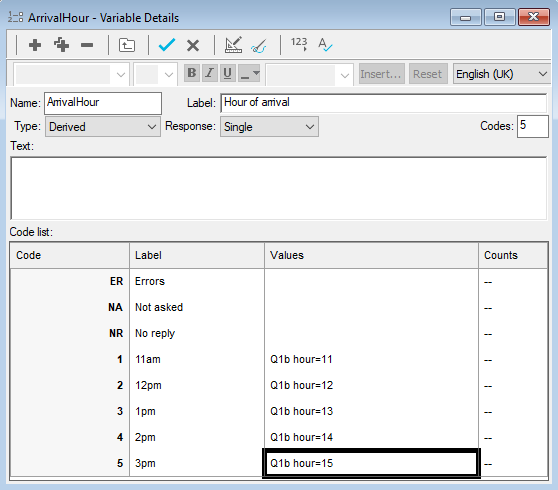Select code number 3 cell
Image resolution: width=558 pixels, height=490 pixels.
[x=70, y=411]
